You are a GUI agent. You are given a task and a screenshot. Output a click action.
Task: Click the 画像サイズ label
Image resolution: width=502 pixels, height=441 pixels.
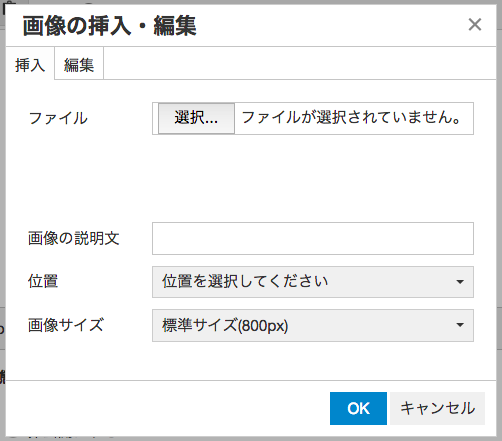click(66, 325)
